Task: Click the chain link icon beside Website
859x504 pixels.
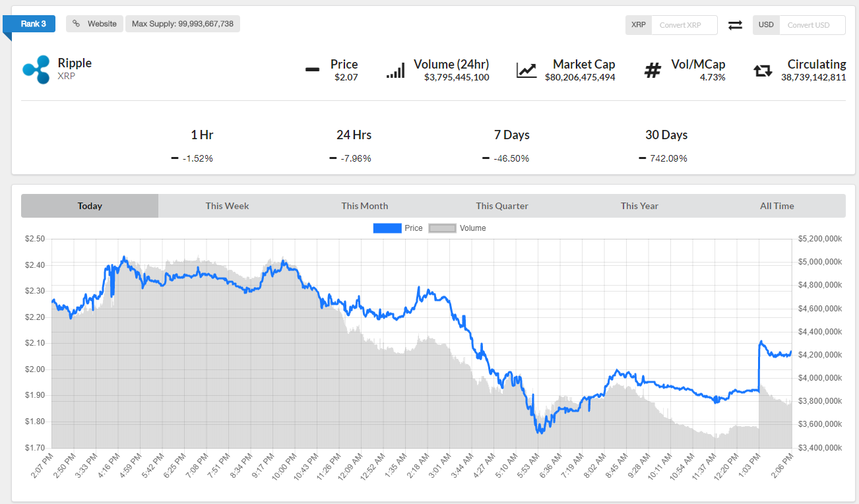Action: click(77, 24)
